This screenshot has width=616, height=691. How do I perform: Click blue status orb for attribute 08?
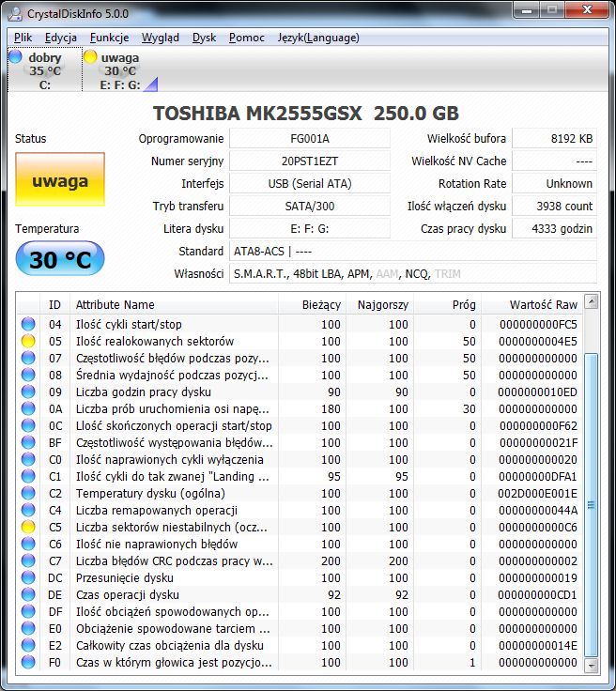(x=28, y=375)
